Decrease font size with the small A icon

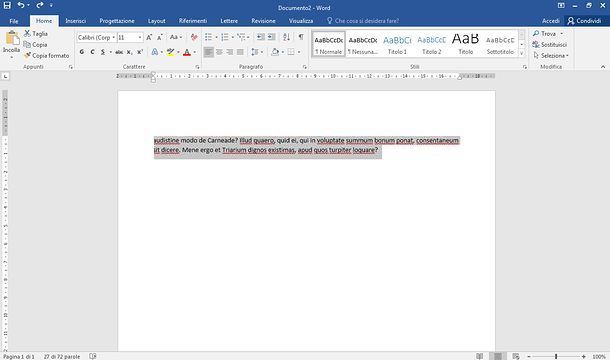(x=160, y=37)
